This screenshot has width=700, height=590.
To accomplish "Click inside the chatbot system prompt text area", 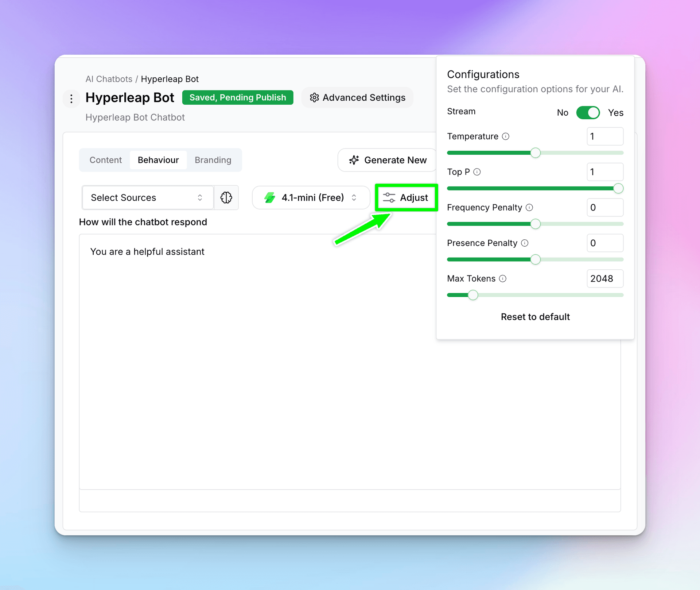I will [255, 328].
